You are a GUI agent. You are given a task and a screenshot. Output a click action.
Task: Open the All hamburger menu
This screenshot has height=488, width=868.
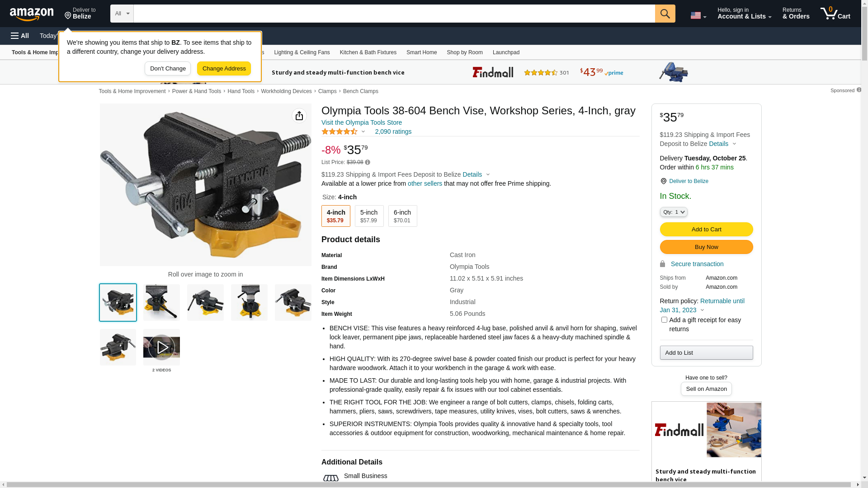click(x=20, y=36)
